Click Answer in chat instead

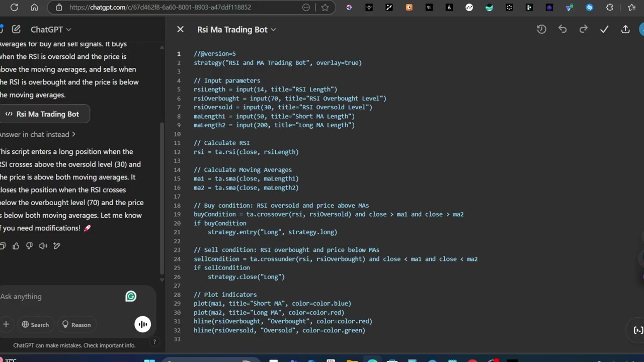tap(37, 134)
